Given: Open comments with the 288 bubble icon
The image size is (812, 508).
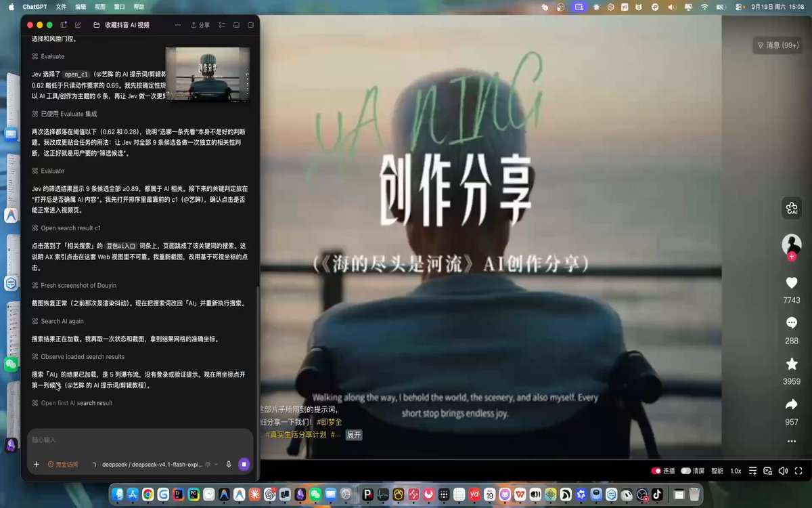Looking at the screenshot, I should (792, 323).
